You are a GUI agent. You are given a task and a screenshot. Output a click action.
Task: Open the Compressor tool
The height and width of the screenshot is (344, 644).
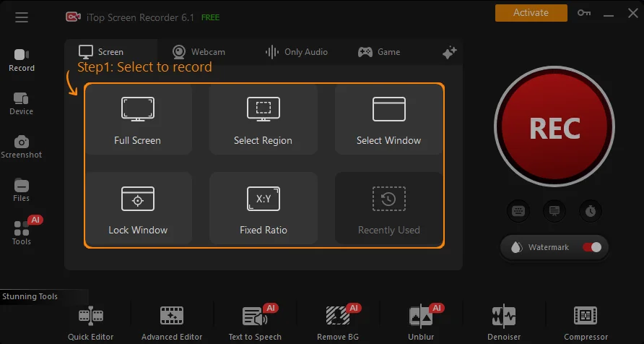(586, 322)
